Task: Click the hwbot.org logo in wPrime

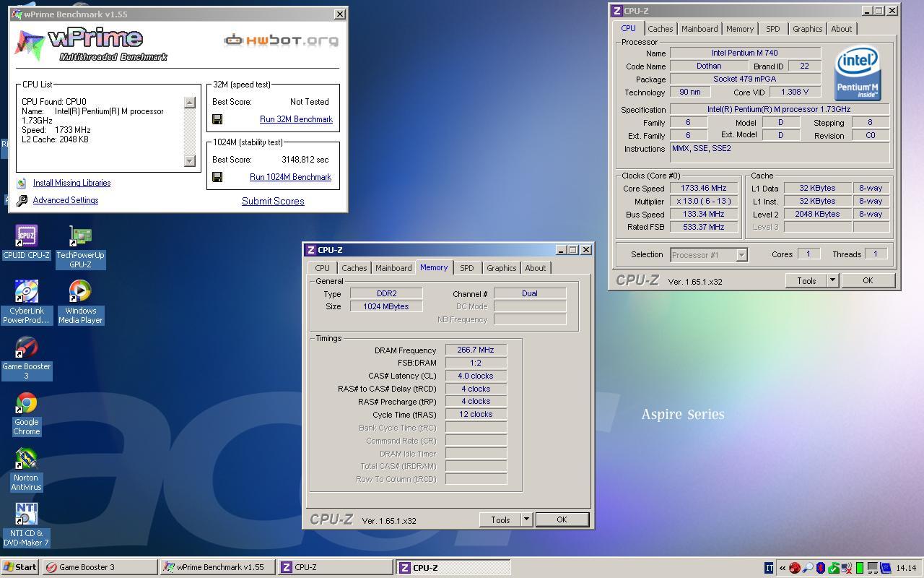Action: (281, 40)
